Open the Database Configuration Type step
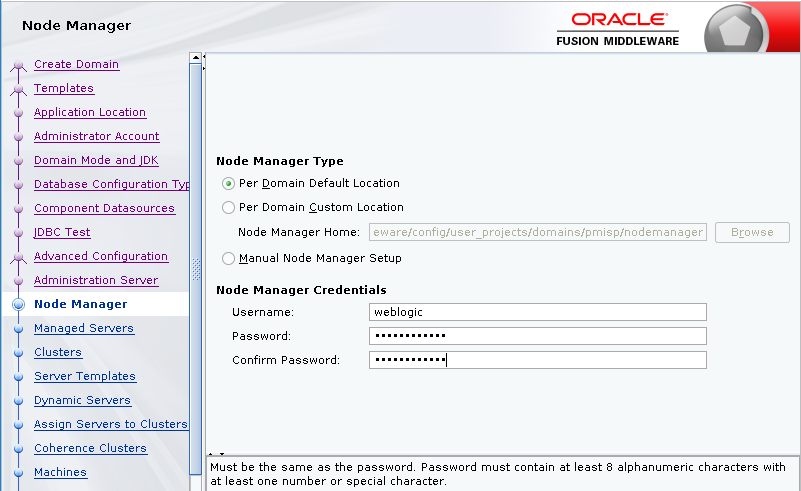The height and width of the screenshot is (491, 801). tap(111, 185)
